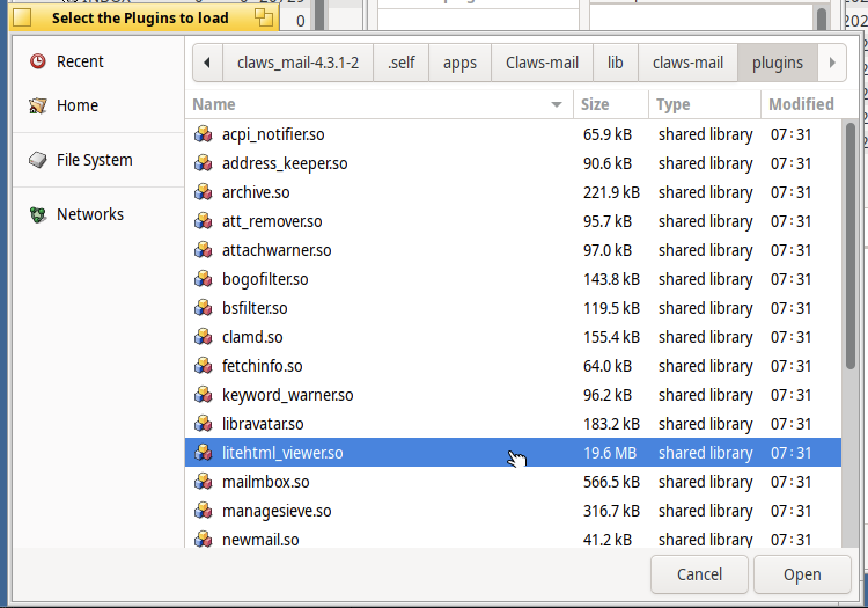Click the att_remover.so file icon
The image size is (868, 608).
tap(203, 221)
